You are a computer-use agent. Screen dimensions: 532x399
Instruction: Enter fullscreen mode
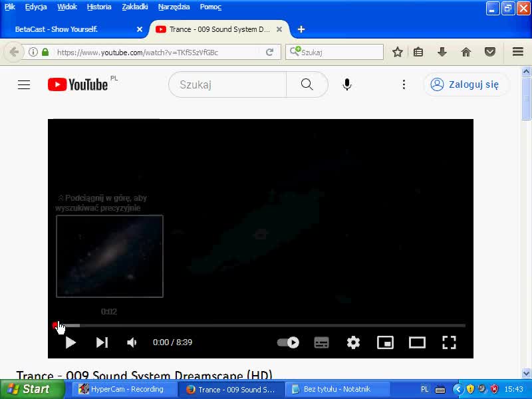450,342
